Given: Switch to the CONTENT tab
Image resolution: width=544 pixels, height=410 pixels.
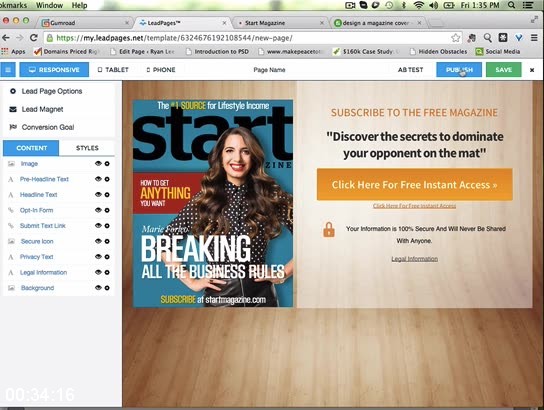Looking at the screenshot, I should click(x=31, y=148).
